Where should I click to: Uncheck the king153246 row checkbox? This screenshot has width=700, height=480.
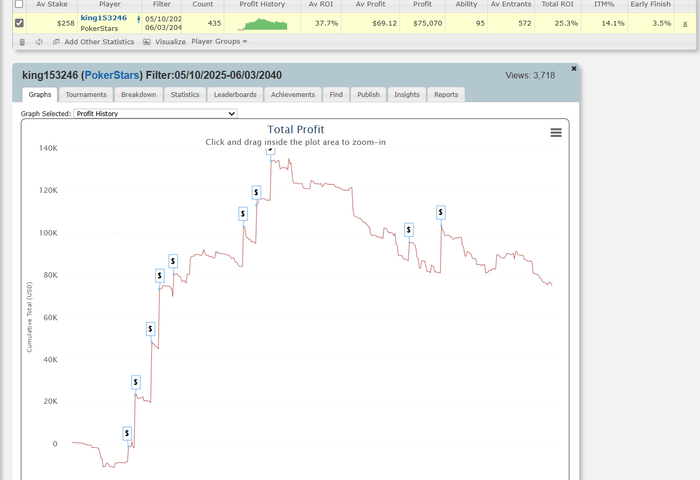click(x=19, y=23)
